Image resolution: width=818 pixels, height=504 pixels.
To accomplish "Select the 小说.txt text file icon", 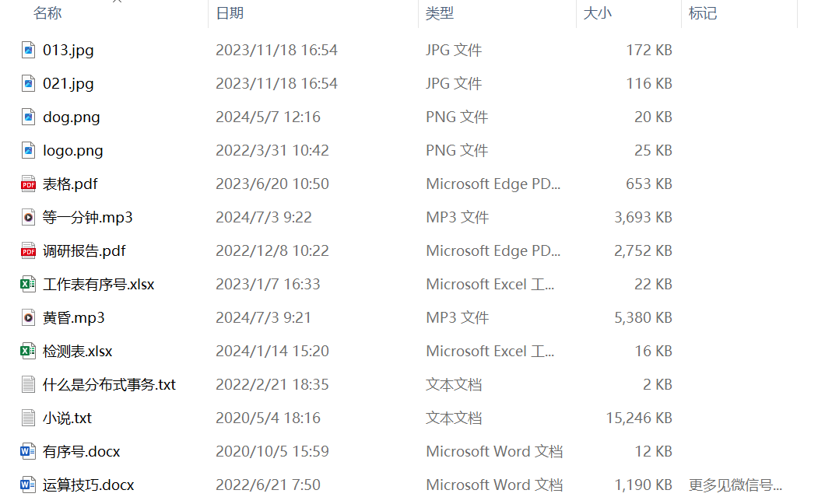I will pyautogui.click(x=29, y=418).
